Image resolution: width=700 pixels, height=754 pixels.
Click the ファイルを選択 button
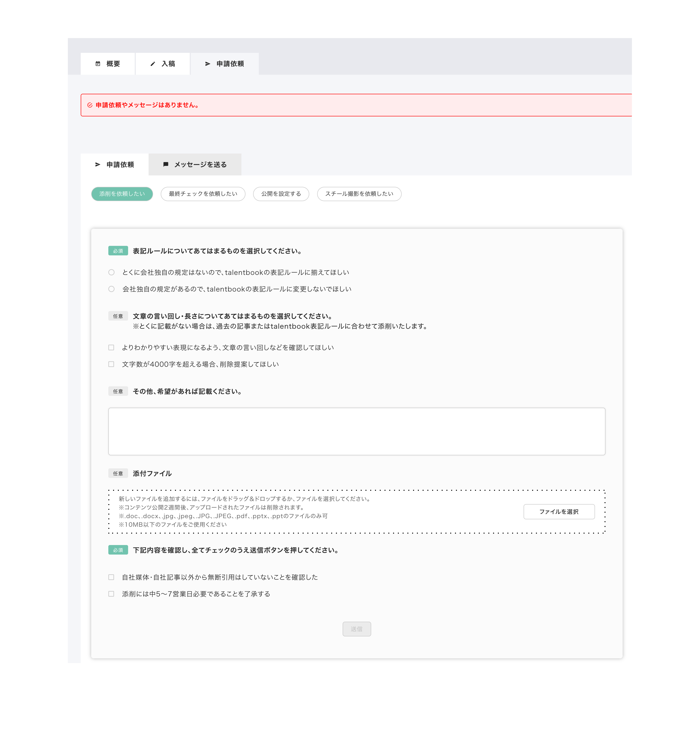(559, 512)
